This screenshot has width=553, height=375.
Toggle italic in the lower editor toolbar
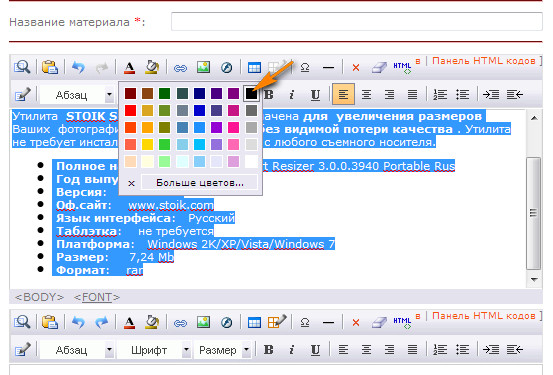click(292, 350)
